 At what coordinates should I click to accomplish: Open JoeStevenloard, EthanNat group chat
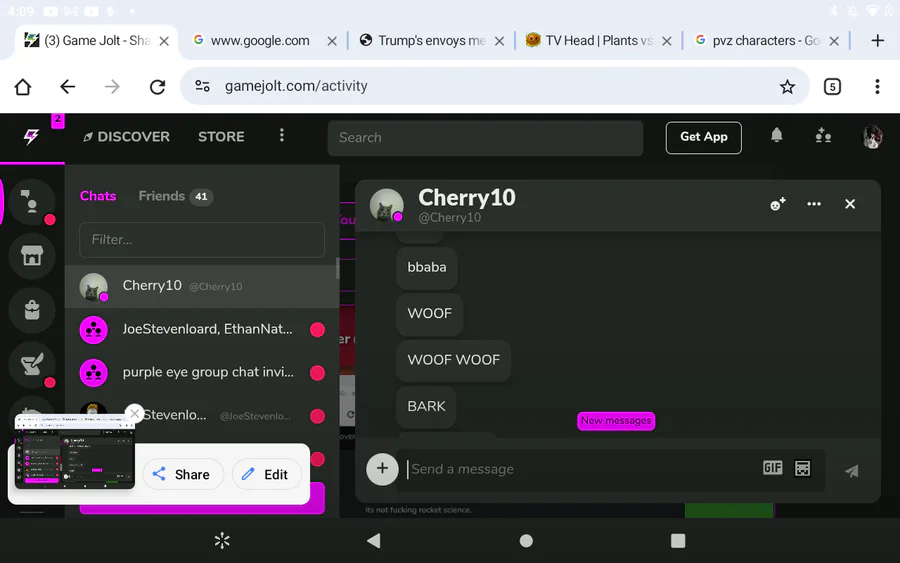(x=201, y=329)
